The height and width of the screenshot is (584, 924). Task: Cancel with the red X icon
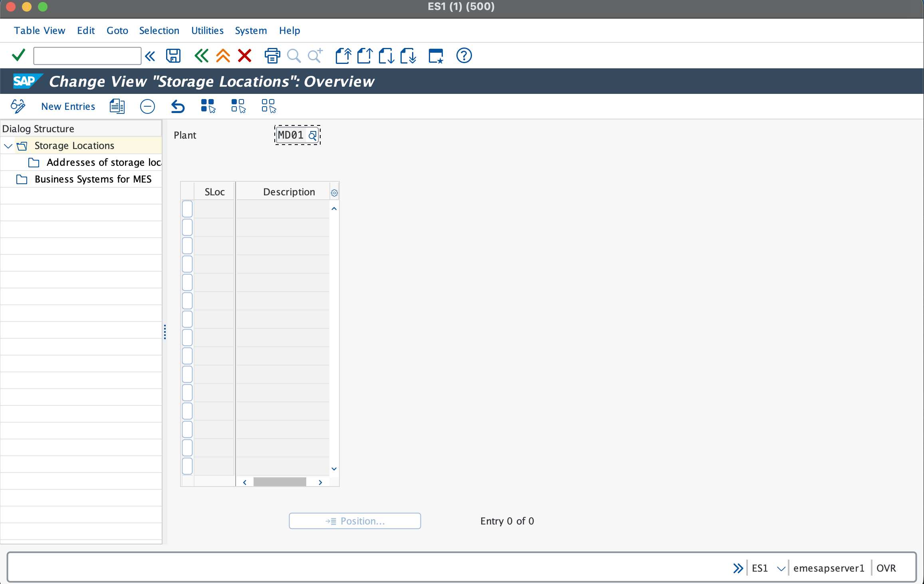click(x=245, y=56)
